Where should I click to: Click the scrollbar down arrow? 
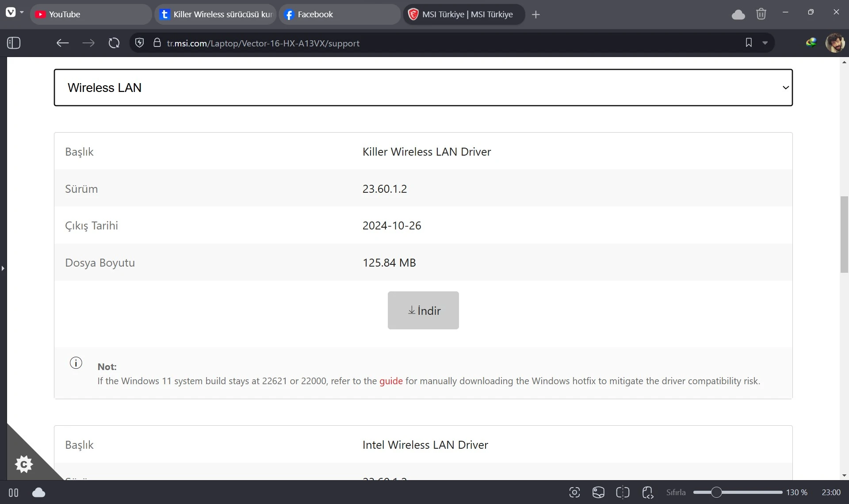tap(844, 476)
